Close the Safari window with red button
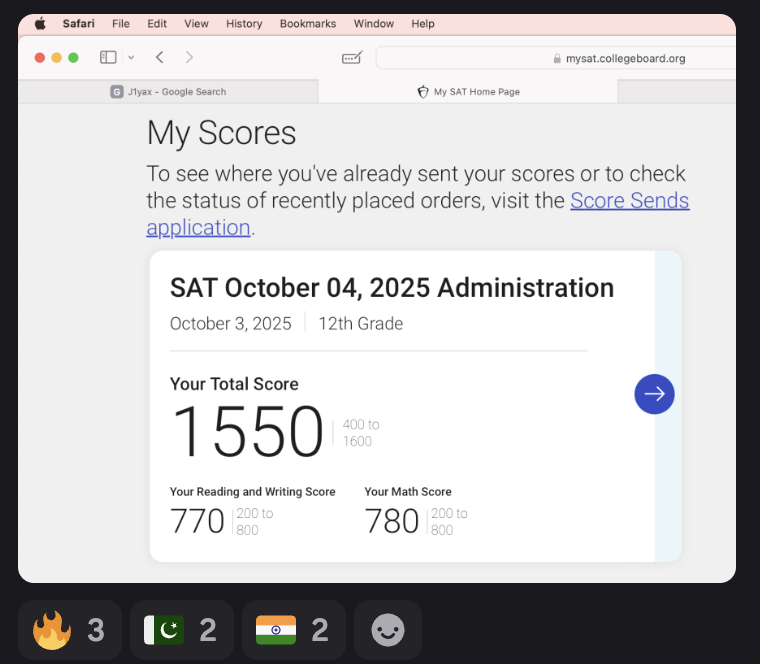The height and width of the screenshot is (664, 760). pos(40,58)
